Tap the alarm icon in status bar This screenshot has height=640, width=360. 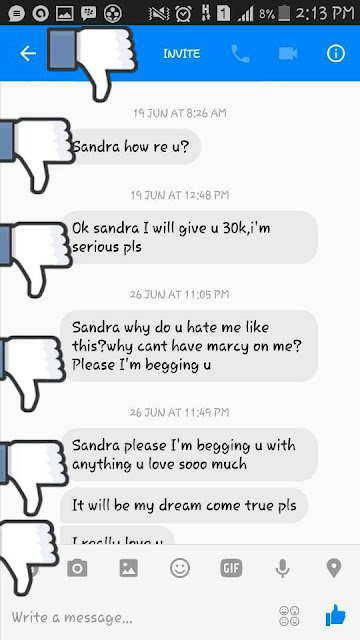point(183,14)
